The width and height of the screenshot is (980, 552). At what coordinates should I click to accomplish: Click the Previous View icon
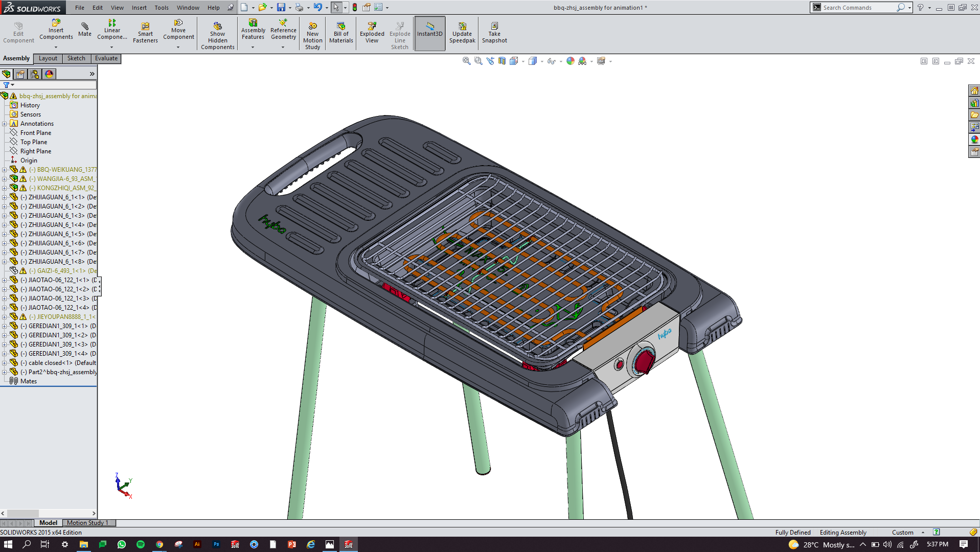tap(490, 61)
